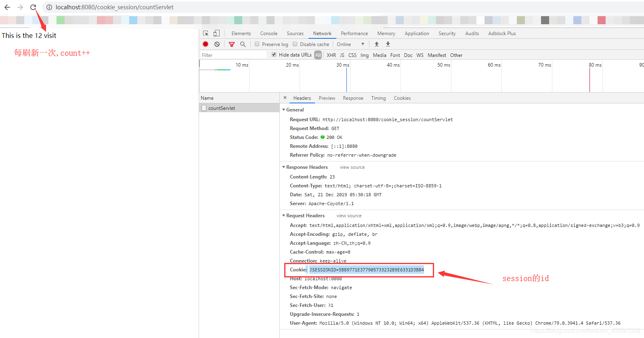
Task: Open the Audits tab
Action: point(472,34)
